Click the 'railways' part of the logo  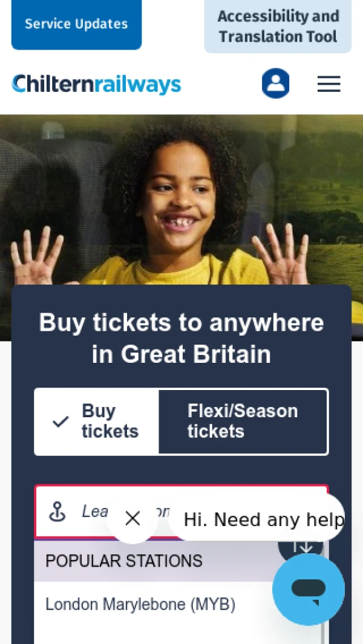(138, 85)
